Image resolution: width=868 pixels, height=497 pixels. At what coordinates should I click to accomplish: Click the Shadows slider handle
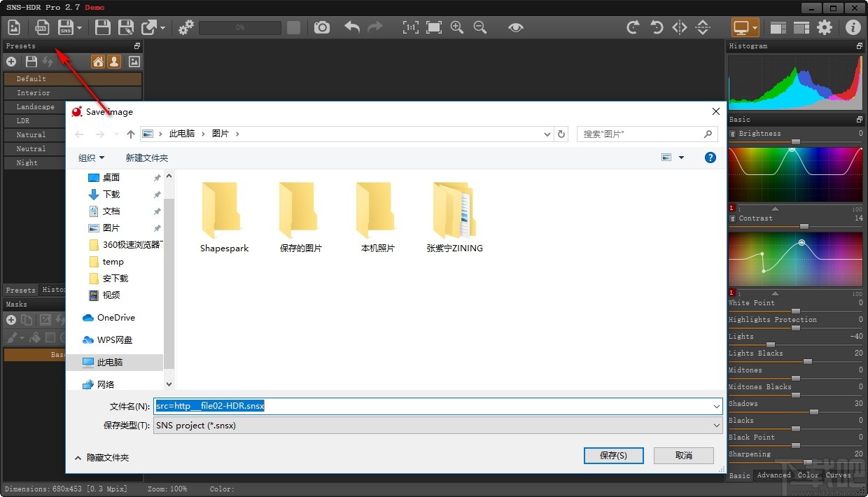coord(813,412)
